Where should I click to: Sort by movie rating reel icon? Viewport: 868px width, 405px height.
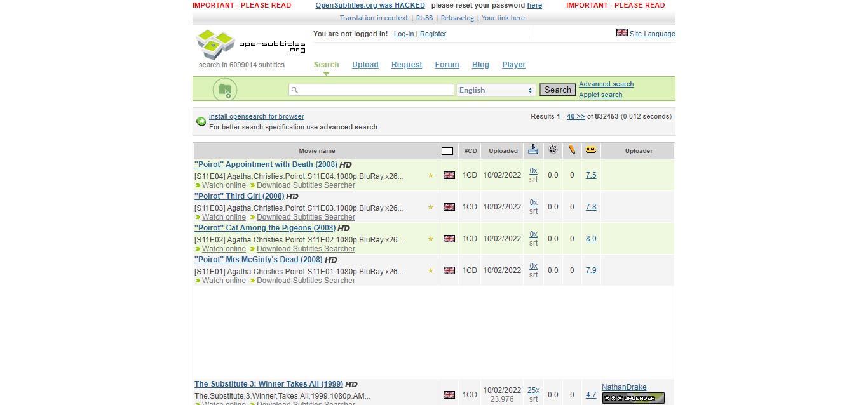pos(553,150)
